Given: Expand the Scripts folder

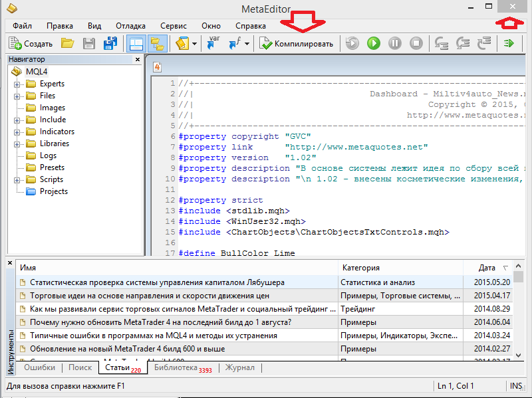Looking at the screenshot, I should [x=17, y=180].
